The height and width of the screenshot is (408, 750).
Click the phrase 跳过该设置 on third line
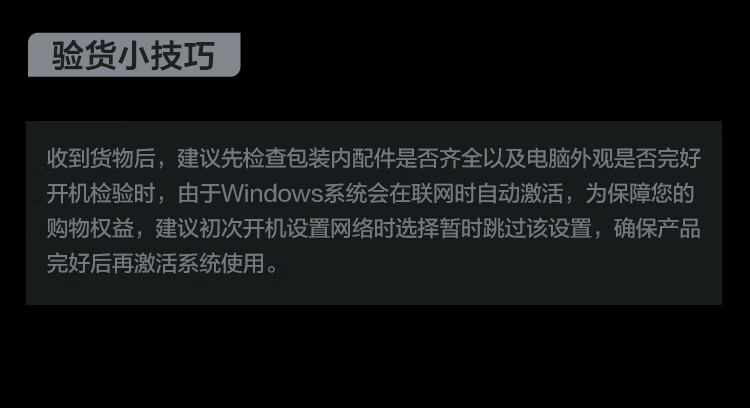[538, 228]
